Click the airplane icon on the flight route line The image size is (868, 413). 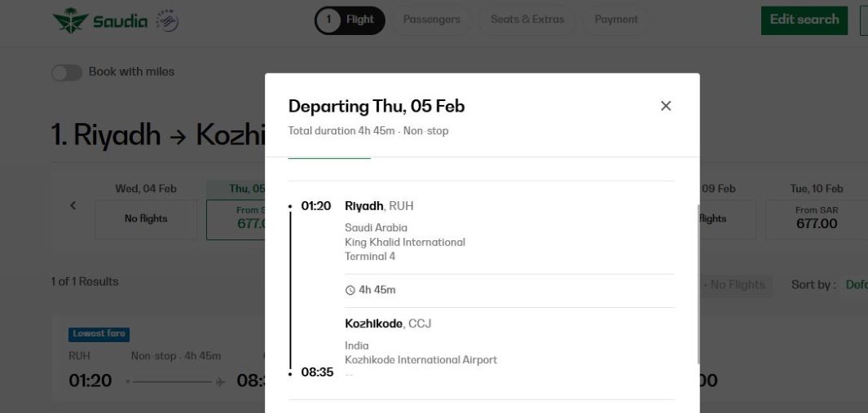(x=220, y=381)
